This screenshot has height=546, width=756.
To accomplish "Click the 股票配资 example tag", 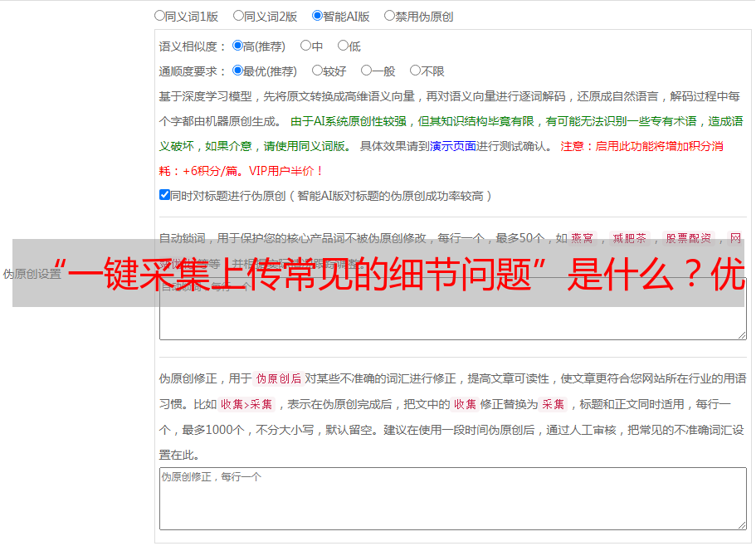I will [689, 238].
